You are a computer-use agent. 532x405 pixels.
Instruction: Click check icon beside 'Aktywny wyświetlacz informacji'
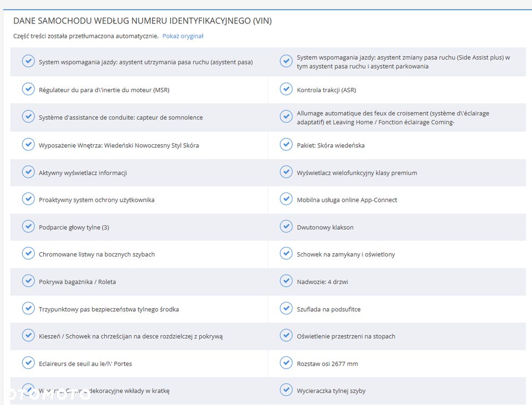pos(29,172)
